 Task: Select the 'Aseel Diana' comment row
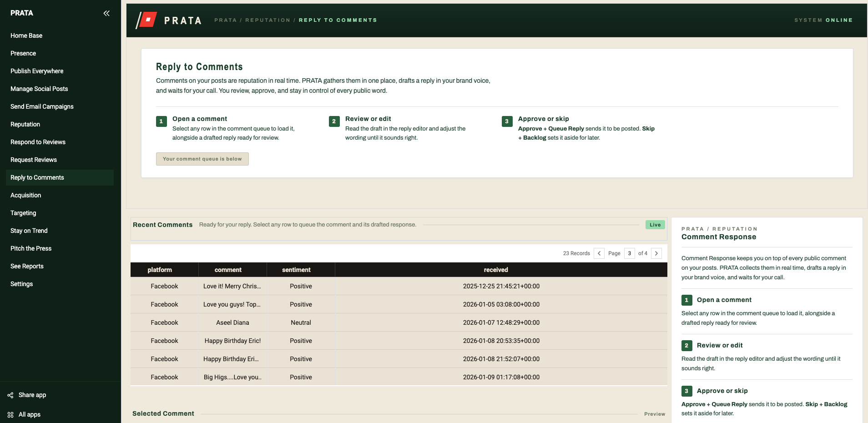pos(399,322)
